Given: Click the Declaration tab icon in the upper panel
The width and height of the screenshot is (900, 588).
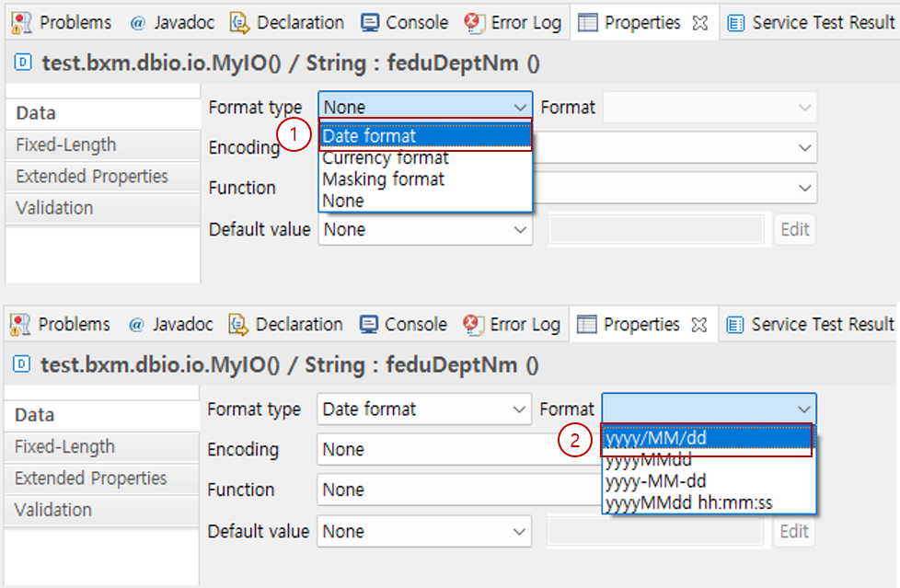Looking at the screenshot, I should coord(240,23).
